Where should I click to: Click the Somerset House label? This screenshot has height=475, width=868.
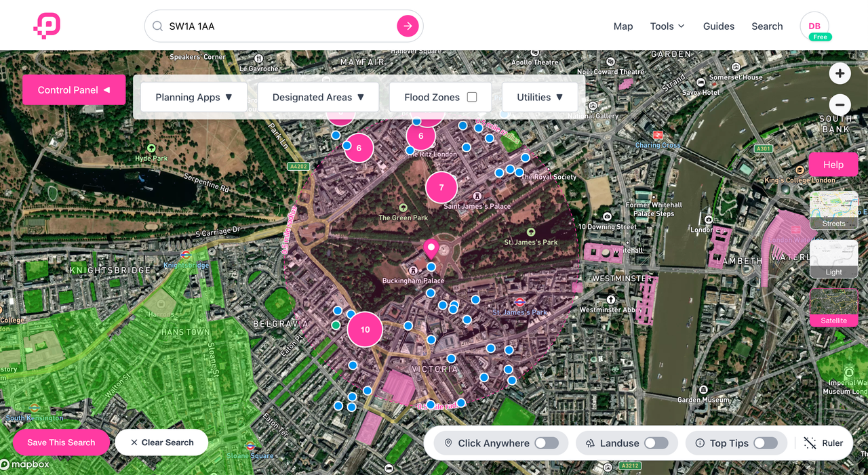[x=736, y=78]
